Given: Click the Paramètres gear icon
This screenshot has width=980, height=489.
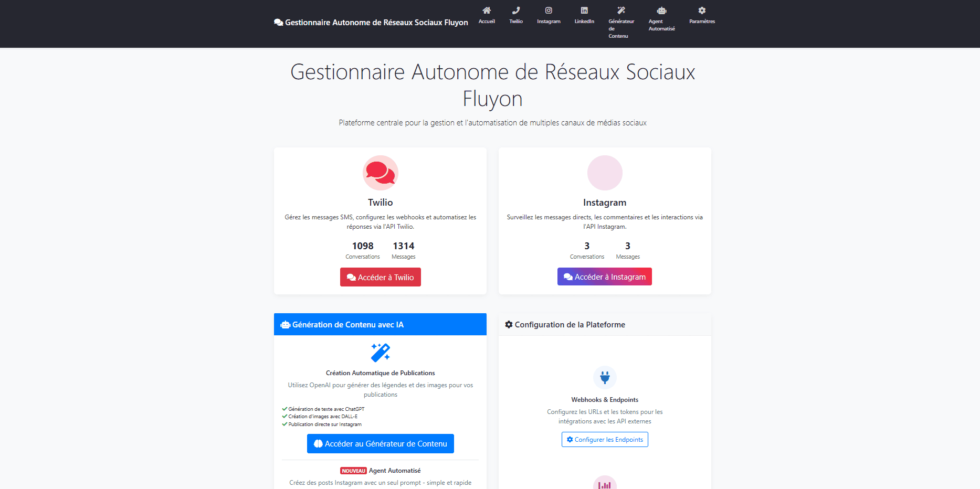Looking at the screenshot, I should tap(702, 10).
